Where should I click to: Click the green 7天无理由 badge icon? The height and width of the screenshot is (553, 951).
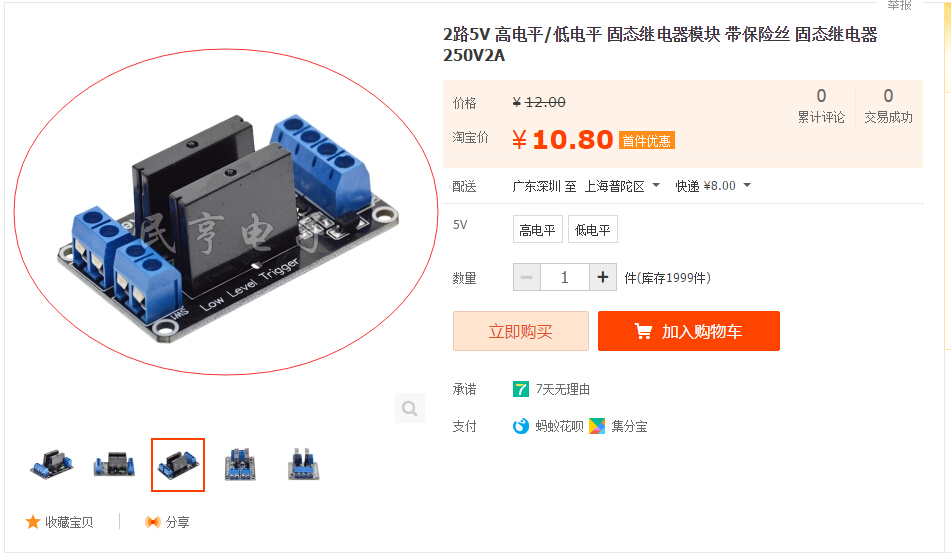click(x=520, y=389)
